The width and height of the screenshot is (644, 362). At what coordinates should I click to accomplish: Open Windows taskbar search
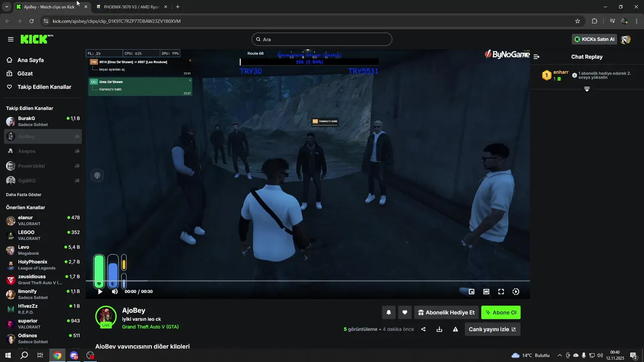[24, 355]
